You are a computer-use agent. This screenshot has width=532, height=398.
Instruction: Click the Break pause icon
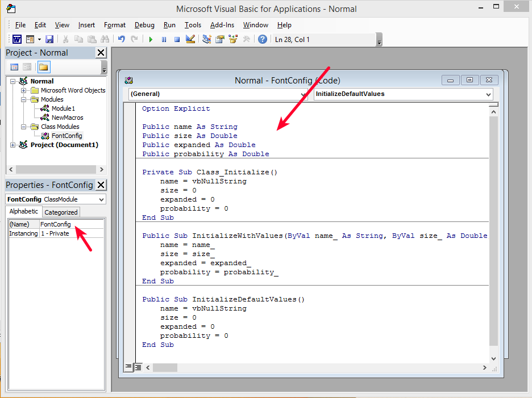(x=164, y=39)
